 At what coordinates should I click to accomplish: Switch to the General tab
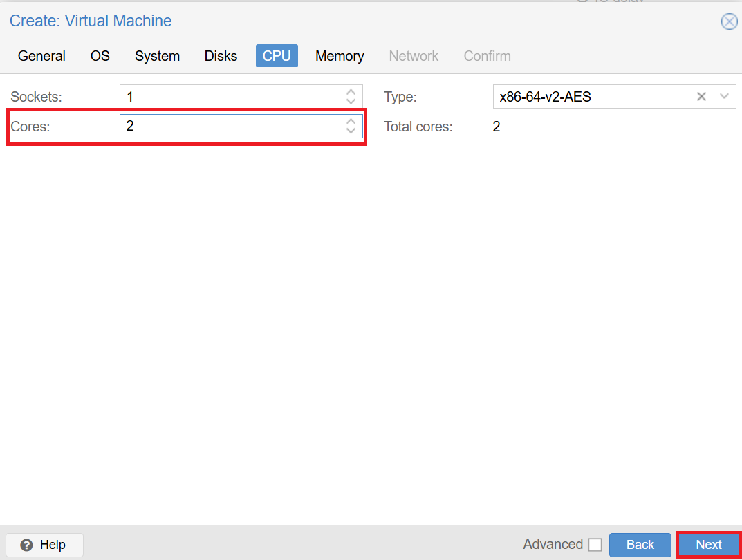41,56
